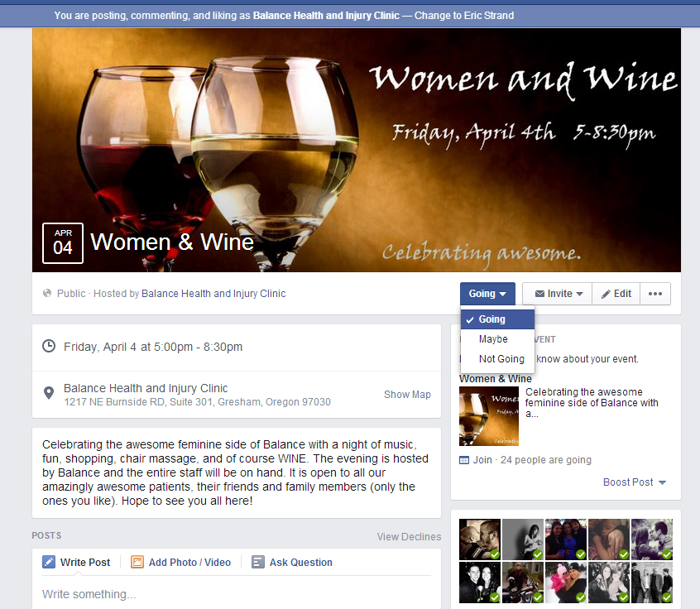Click the three-dots more options icon
Viewport: 700px width, 609px height.
(655, 294)
